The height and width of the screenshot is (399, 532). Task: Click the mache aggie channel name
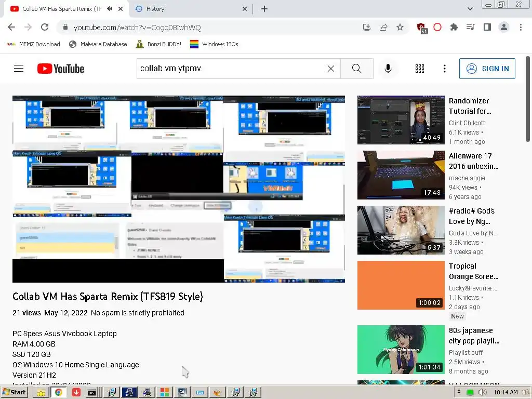coord(467,178)
